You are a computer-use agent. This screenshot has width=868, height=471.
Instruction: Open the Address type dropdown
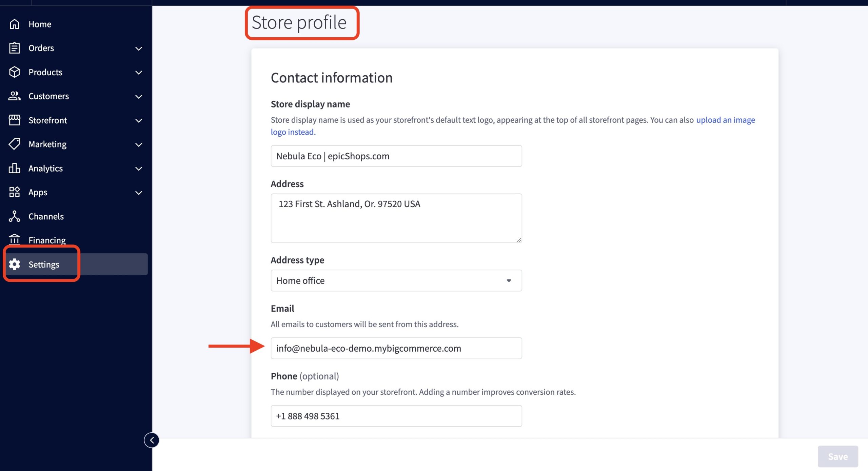point(396,280)
